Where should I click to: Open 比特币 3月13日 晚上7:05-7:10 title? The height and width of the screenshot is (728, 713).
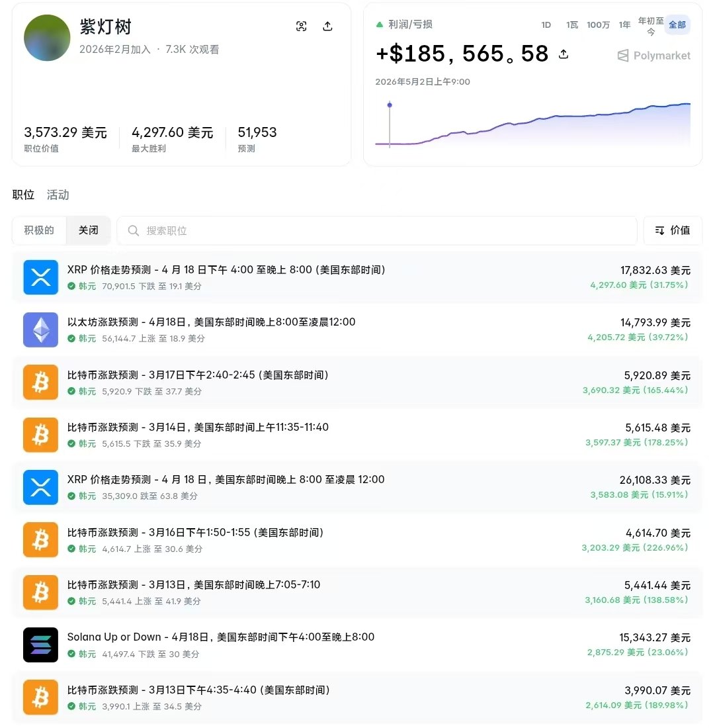(x=194, y=585)
